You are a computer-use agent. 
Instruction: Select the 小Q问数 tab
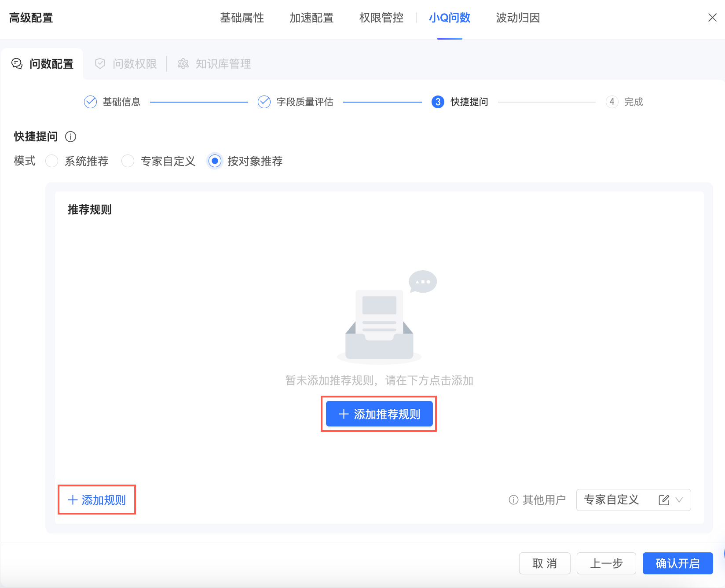[450, 18]
